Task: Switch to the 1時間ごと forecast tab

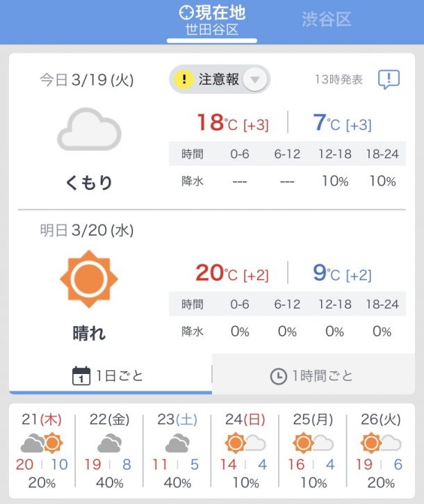Action: [x=313, y=375]
